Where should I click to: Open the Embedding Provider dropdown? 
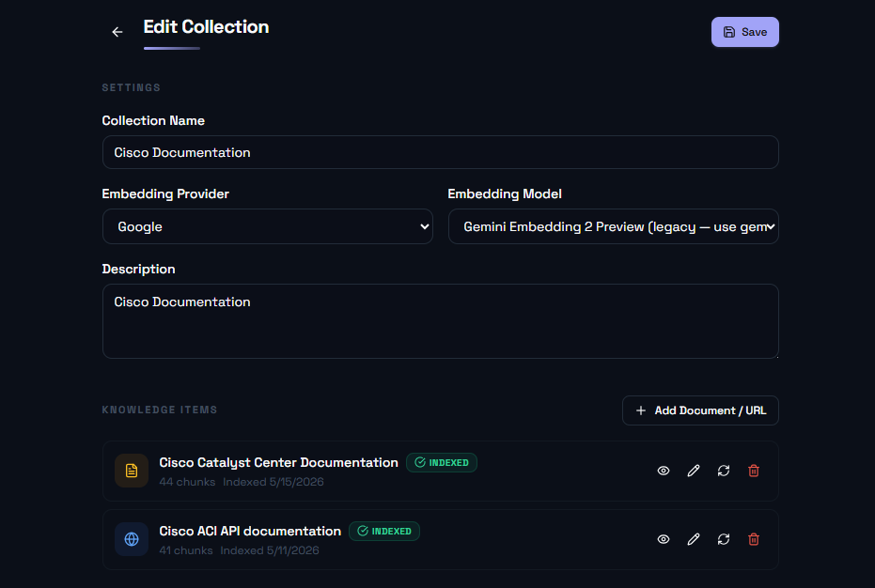267,226
